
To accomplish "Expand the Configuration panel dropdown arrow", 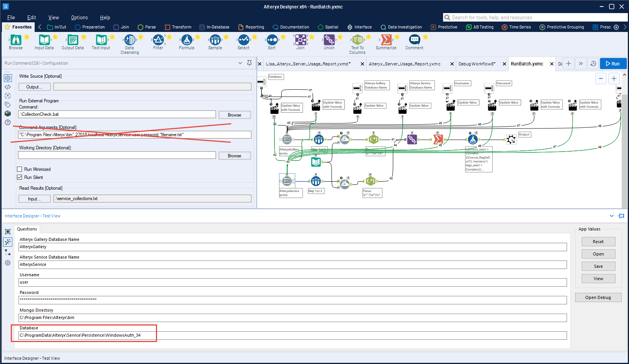I will coord(240,63).
